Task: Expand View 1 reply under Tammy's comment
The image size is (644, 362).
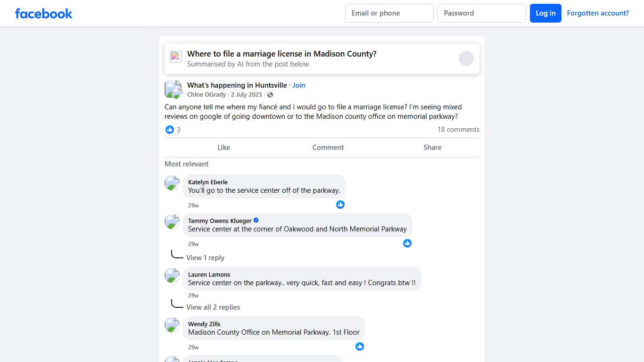Action: (206, 257)
